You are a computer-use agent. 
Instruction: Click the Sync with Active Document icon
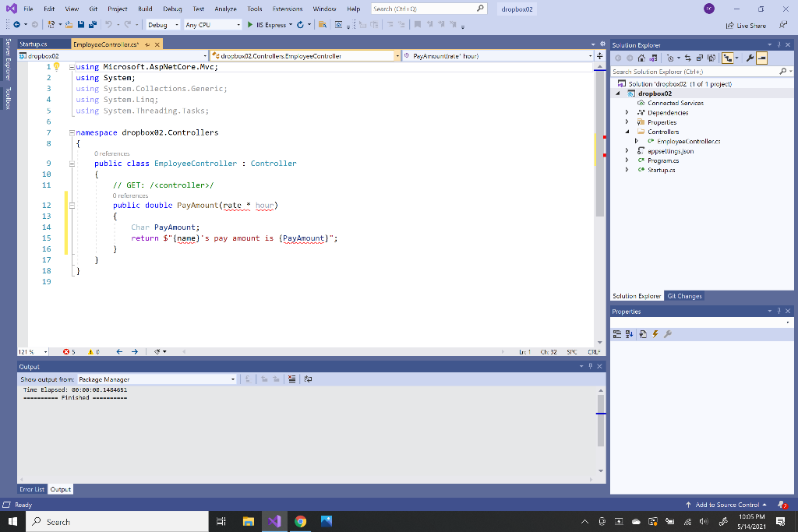pos(690,58)
